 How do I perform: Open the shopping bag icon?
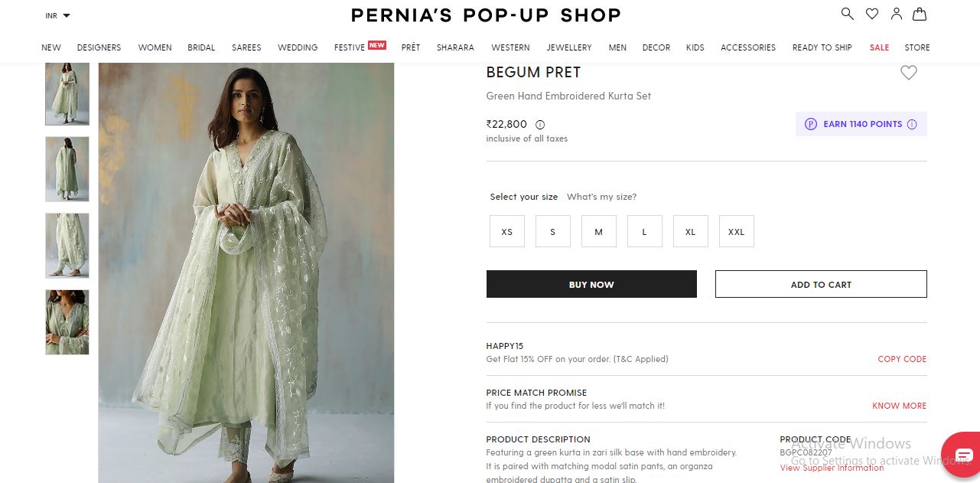[920, 14]
